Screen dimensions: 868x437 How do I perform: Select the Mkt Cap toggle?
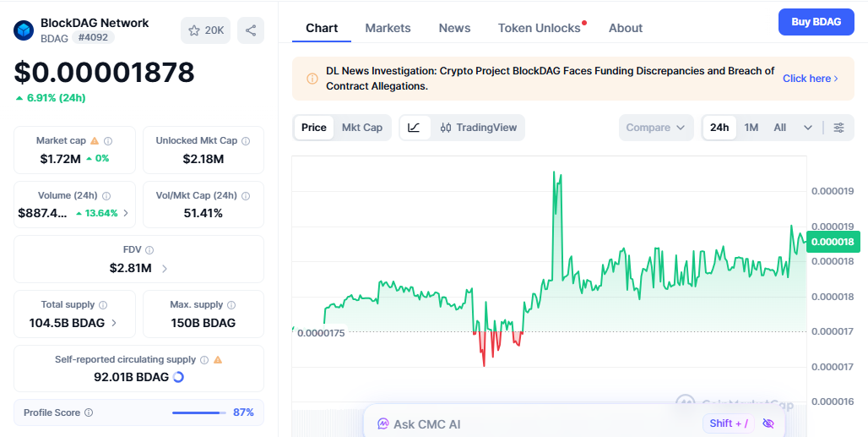coord(362,128)
